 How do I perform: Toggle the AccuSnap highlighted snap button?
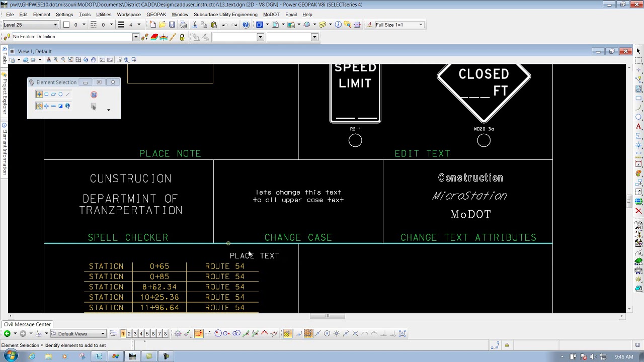tap(287, 333)
